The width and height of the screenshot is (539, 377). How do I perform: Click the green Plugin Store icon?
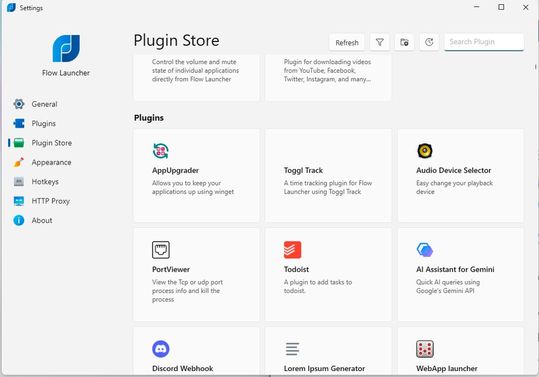tap(19, 143)
